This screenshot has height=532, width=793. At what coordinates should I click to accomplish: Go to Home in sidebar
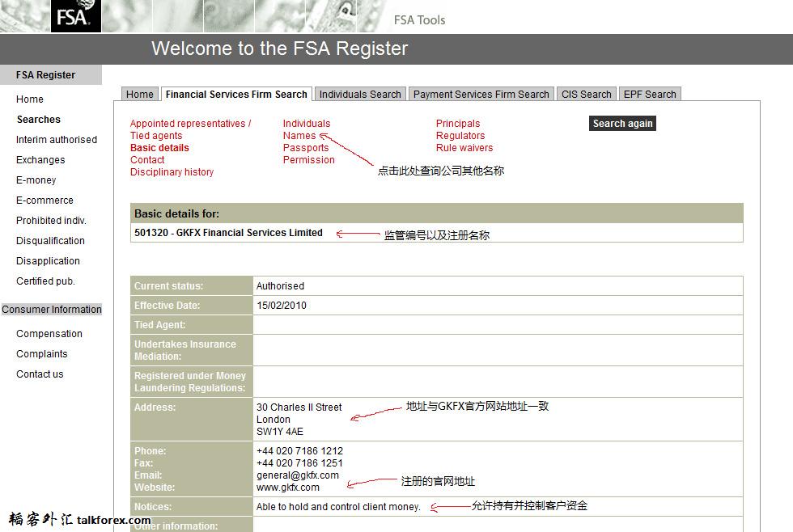(x=30, y=99)
